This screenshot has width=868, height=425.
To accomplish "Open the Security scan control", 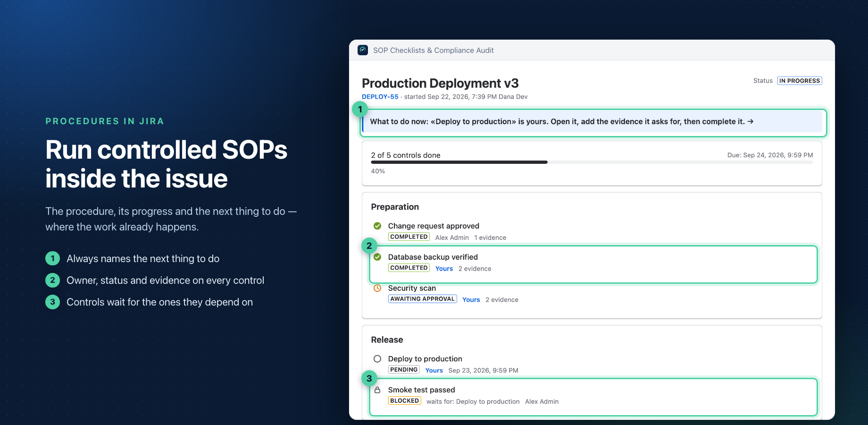I will 412,288.
